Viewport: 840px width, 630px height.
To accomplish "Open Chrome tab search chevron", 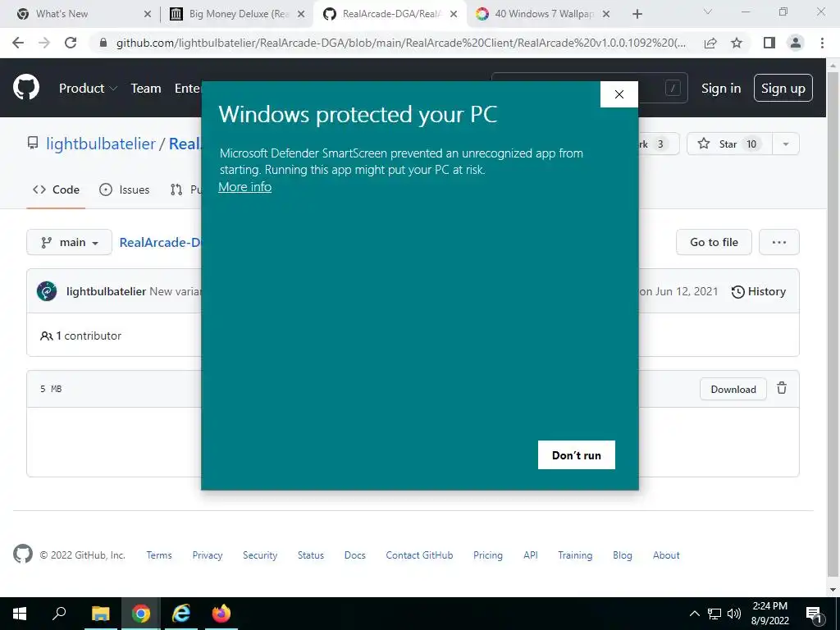I will [x=707, y=11].
